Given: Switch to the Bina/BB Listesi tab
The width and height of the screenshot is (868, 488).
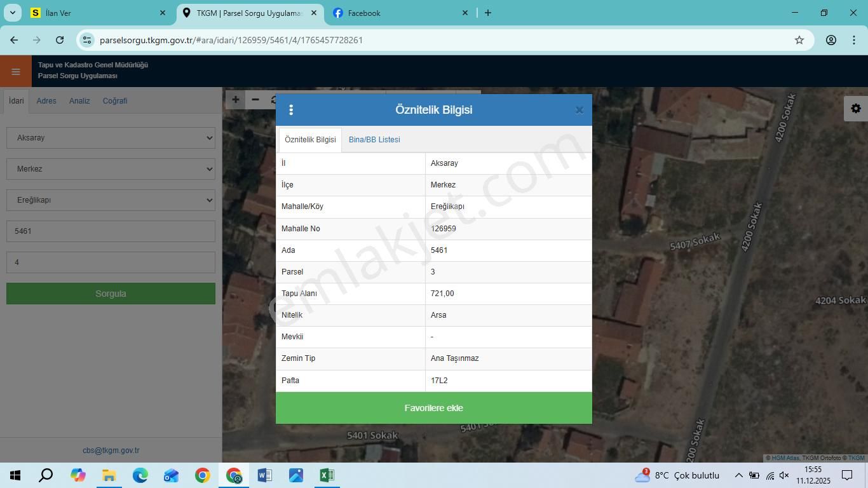Looking at the screenshot, I should coord(374,140).
